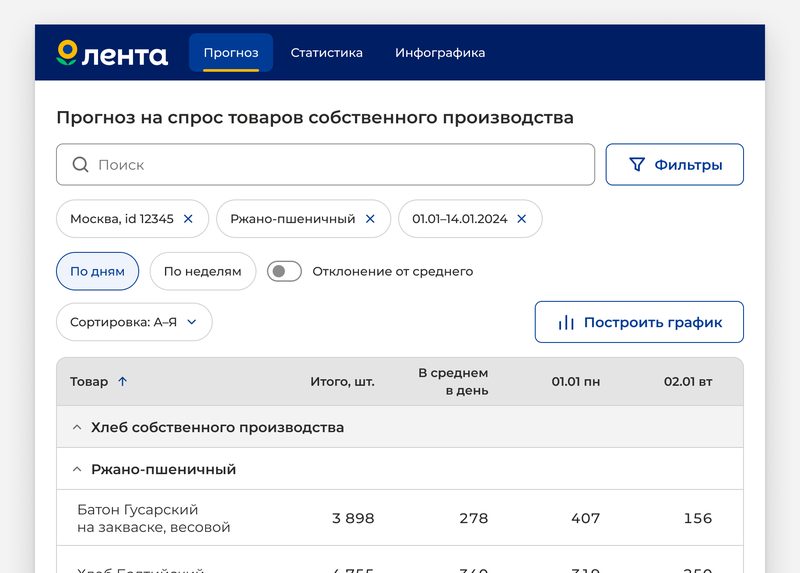
Task: Toggle Отклонение от среднего switch
Action: click(x=284, y=271)
